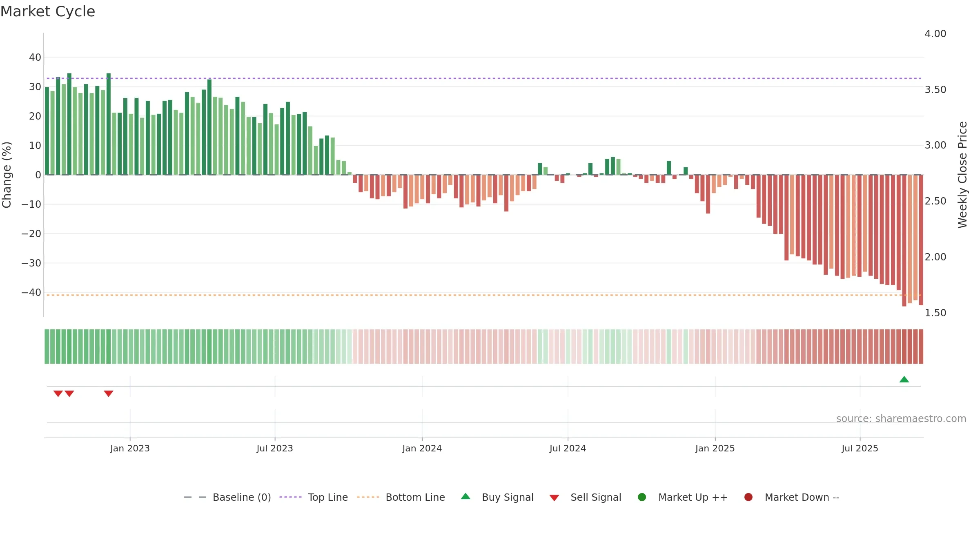
Task: Click the Weekly Close Price axis title
Action: (962, 175)
